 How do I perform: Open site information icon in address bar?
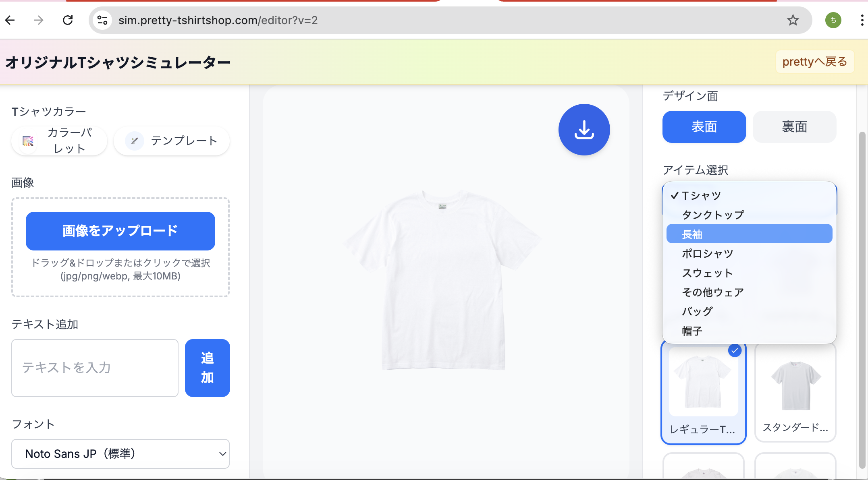coord(102,20)
